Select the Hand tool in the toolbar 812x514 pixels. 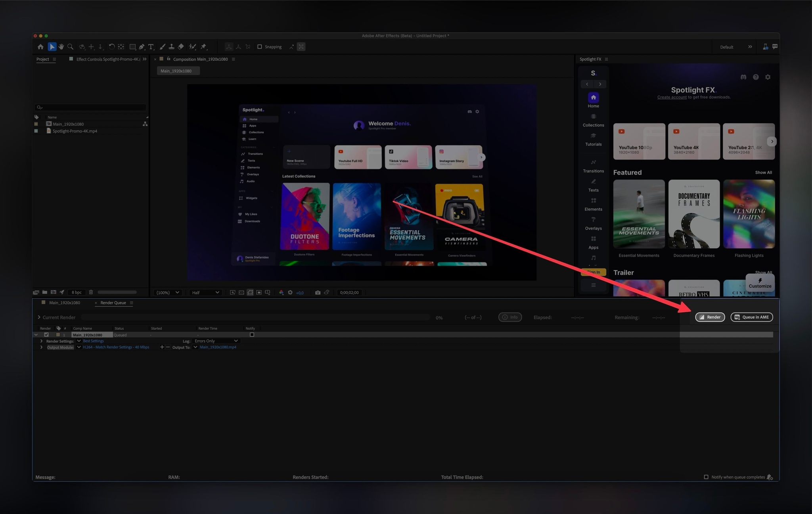click(61, 46)
